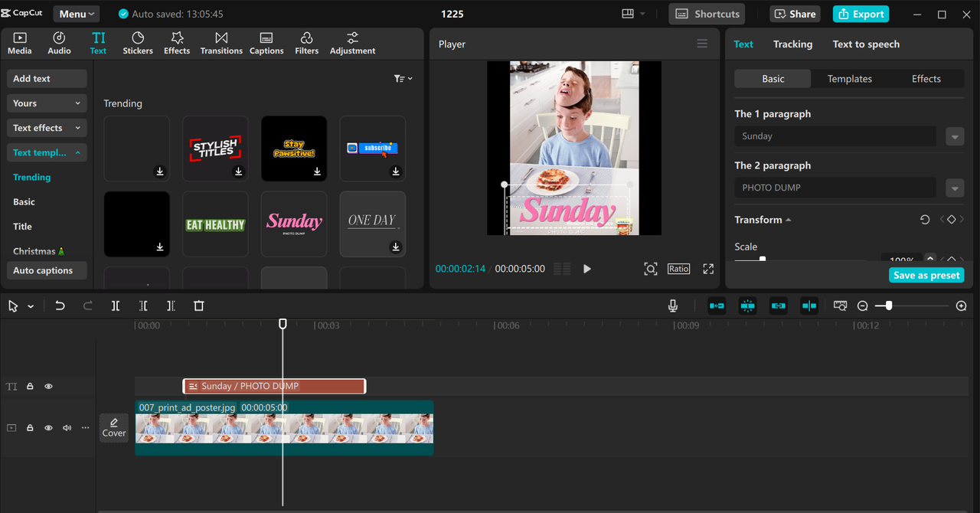Image resolution: width=980 pixels, height=513 pixels.
Task: Click the Share button
Action: (795, 14)
